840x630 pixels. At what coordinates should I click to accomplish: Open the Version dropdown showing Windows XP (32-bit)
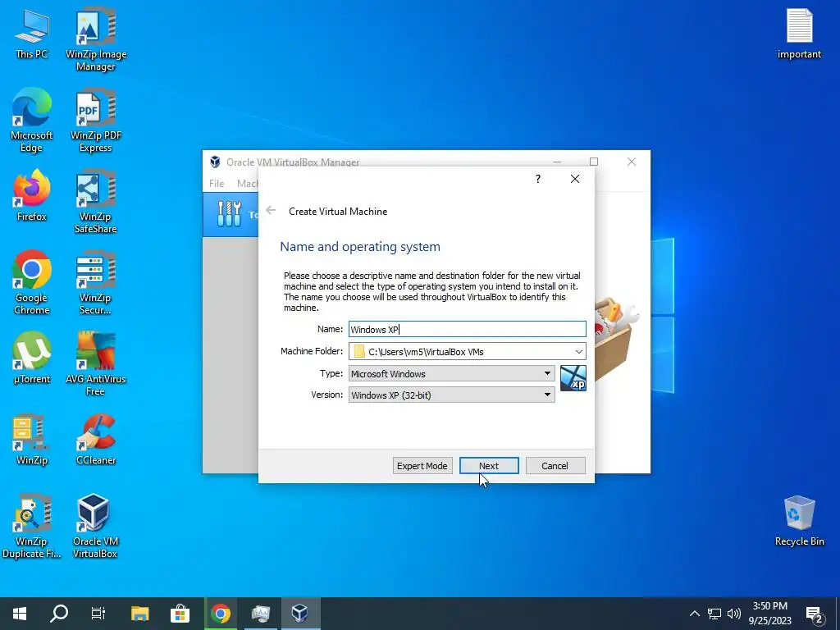452,395
